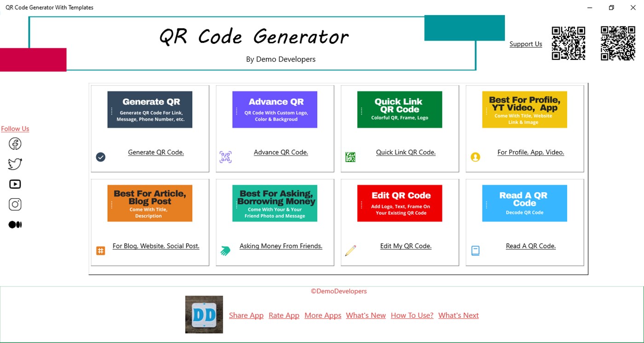
Task: Click the By Demo Developers subtitle
Action: [281, 59]
